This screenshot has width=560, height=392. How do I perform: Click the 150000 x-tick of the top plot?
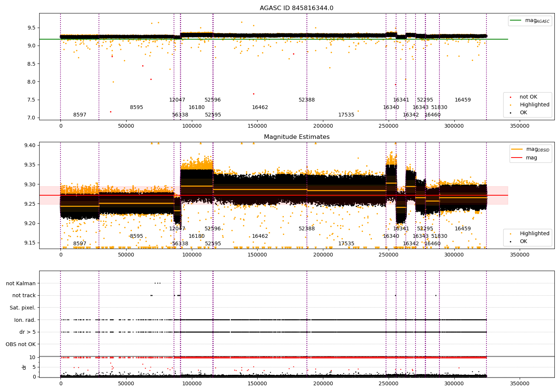257,126
